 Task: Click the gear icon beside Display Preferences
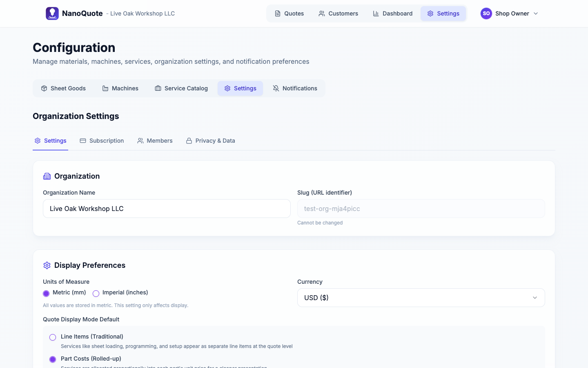47,265
